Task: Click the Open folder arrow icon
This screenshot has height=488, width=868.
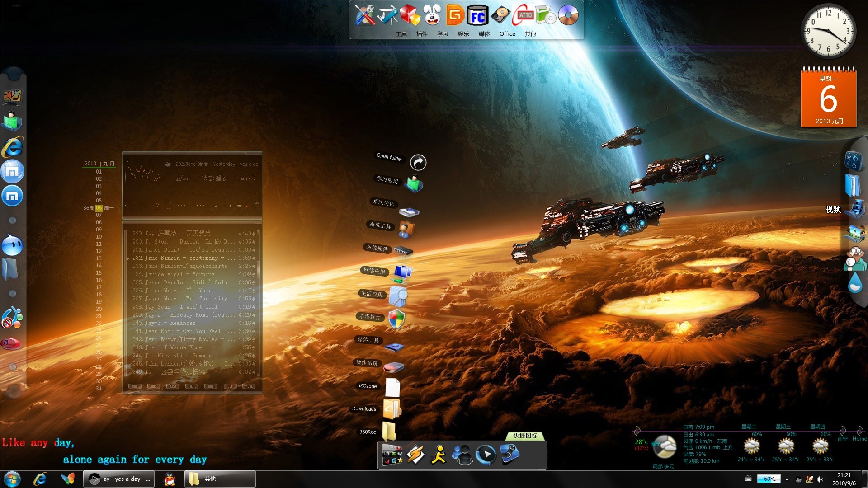Action: click(418, 162)
